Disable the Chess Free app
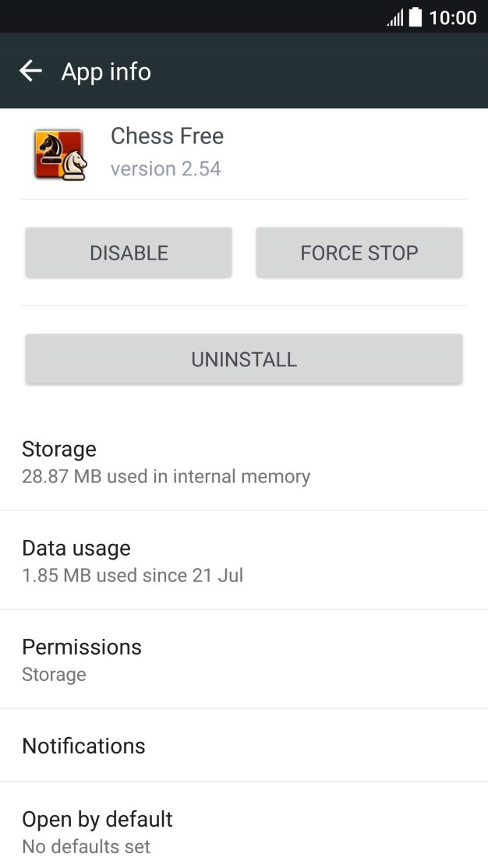Image resolution: width=488 pixels, height=868 pixels. click(129, 252)
